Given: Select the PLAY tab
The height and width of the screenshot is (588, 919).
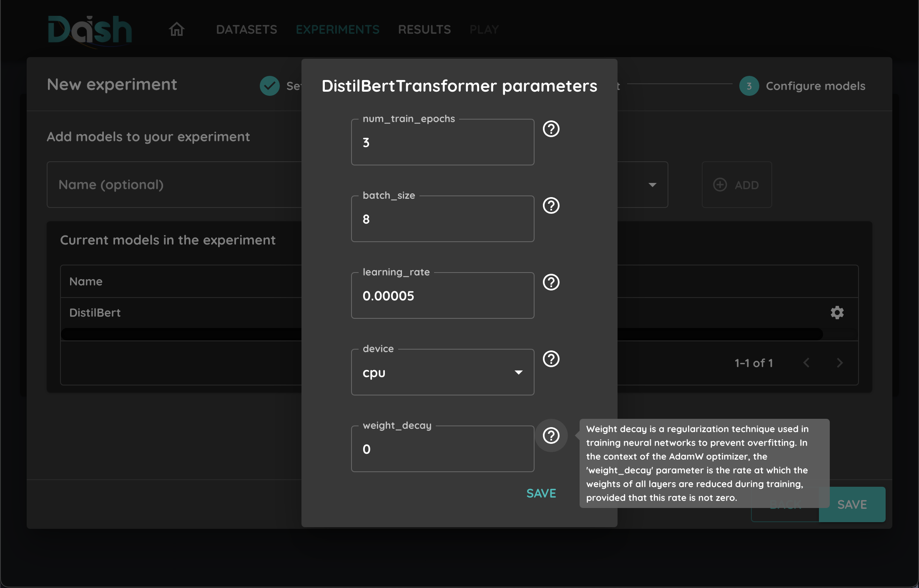Looking at the screenshot, I should pyautogui.click(x=484, y=30).
